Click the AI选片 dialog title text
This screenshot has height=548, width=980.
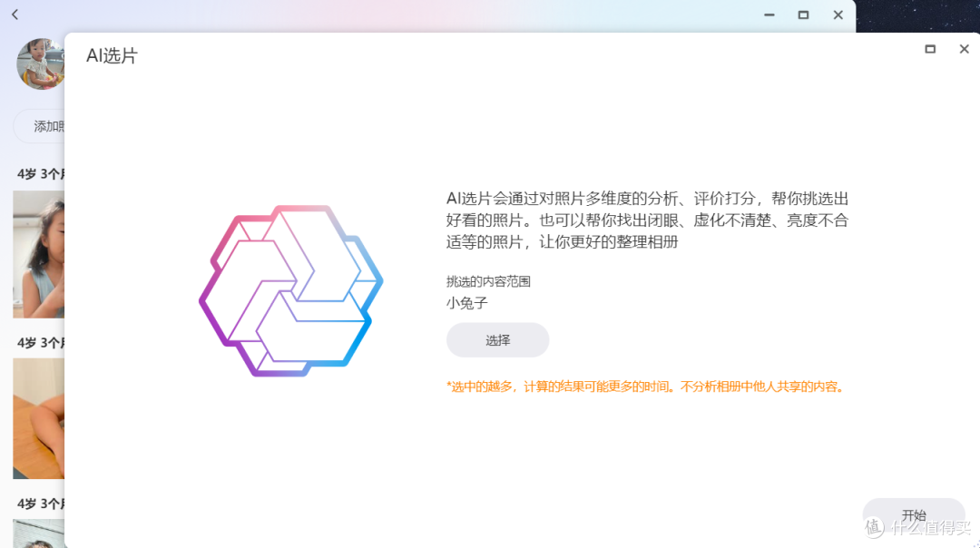click(112, 54)
